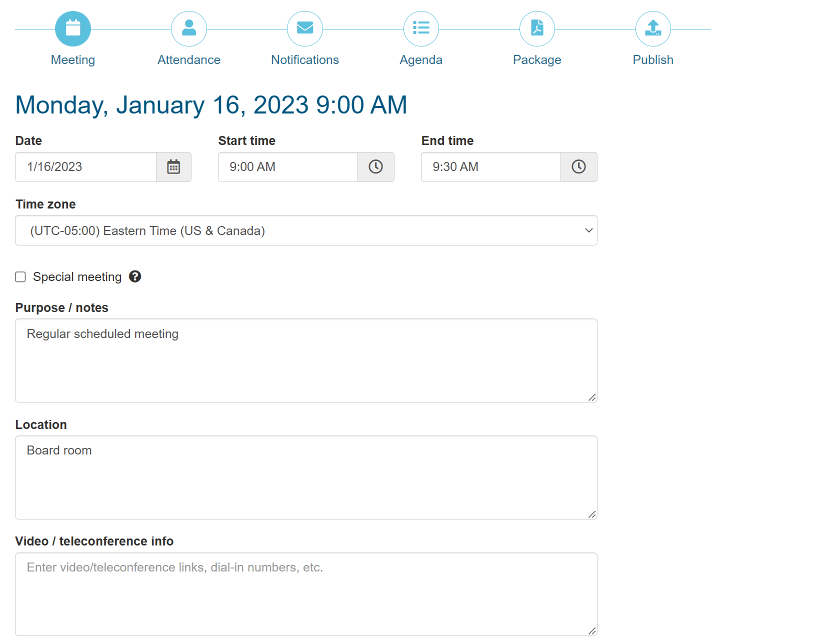Open the date picker calendar icon
Viewport: 815px width, 644px height.
[x=173, y=167]
